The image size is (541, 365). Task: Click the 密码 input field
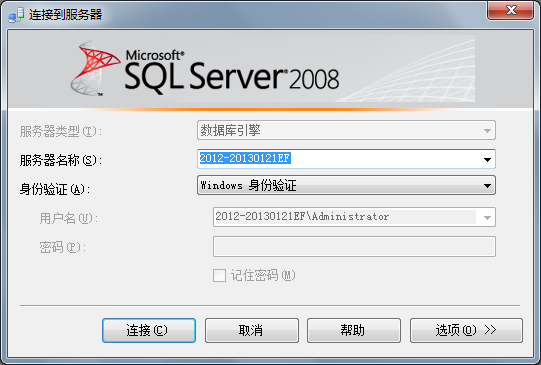click(354, 247)
